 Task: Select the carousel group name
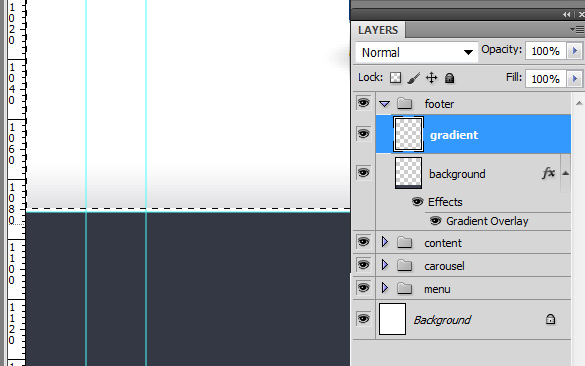[x=444, y=266]
